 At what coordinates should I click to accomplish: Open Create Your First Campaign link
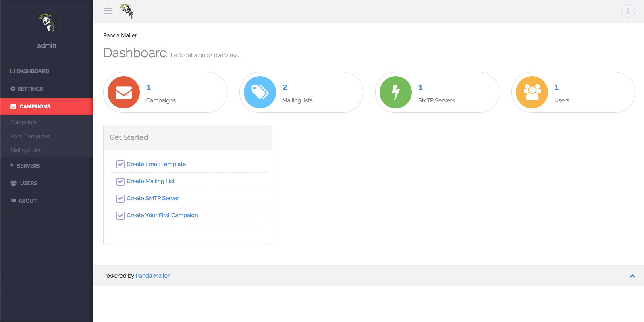click(x=162, y=215)
